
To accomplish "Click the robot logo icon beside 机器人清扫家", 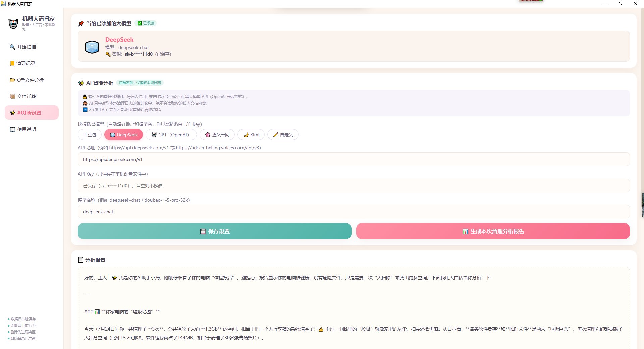I will tap(13, 23).
